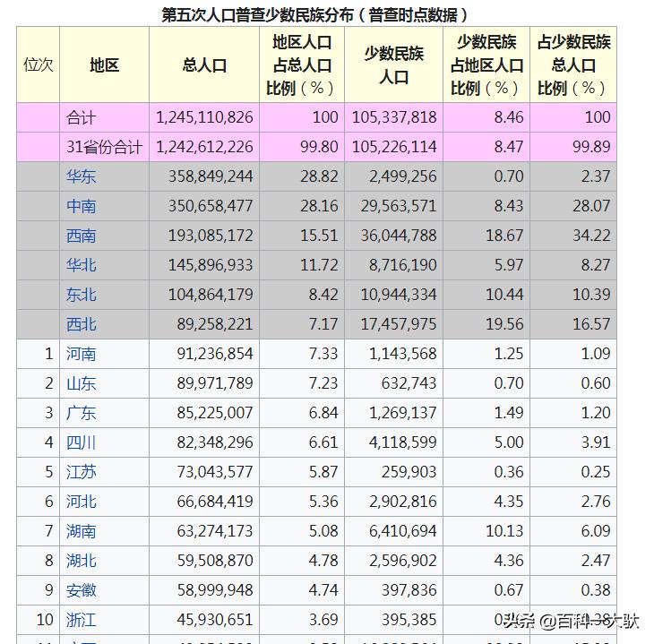Open the 华东 region link
Screen dimensions: 654x644
82,176
